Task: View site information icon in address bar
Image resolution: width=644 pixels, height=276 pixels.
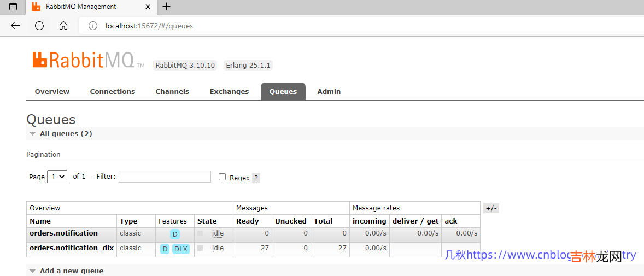Action: coord(93,26)
